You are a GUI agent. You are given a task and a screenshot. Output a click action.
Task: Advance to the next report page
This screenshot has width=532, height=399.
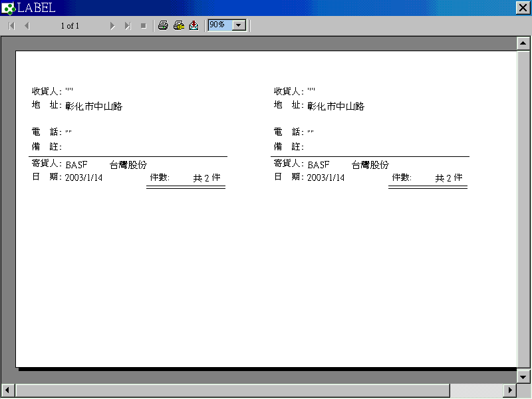[x=112, y=26]
